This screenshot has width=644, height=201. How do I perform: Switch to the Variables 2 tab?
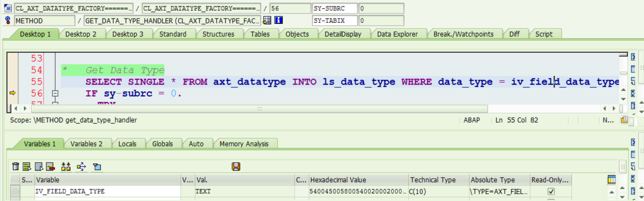point(86,144)
